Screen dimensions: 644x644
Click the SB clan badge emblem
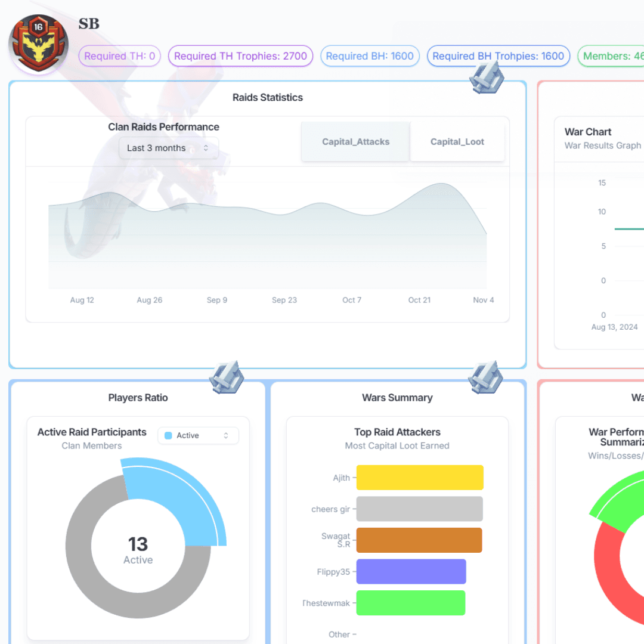38,45
